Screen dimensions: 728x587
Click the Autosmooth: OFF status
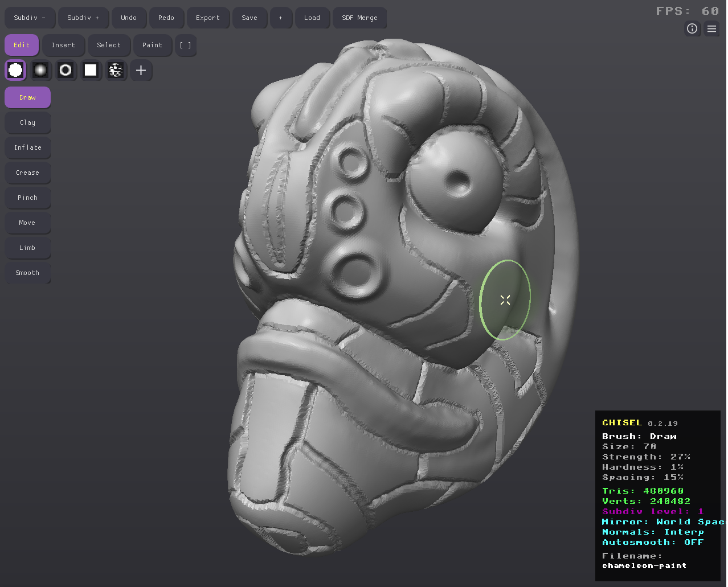coord(653,543)
